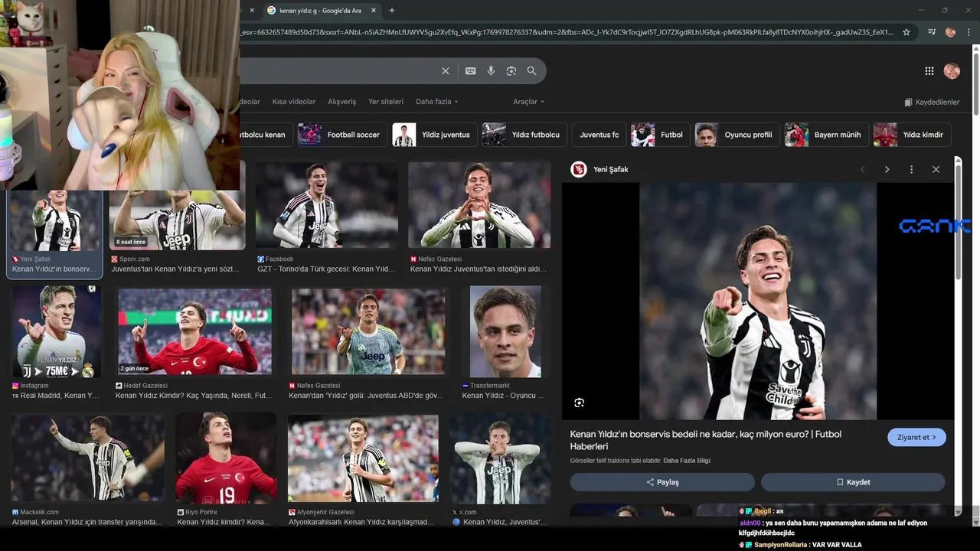Bookmark this page with star icon
Image resolution: width=980 pixels, height=551 pixels.
(x=906, y=32)
